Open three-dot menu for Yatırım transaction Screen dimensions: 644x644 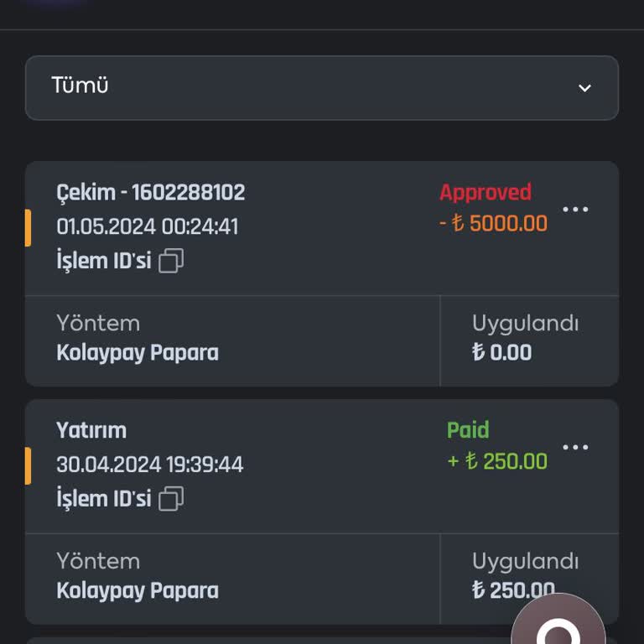pyautogui.click(x=575, y=448)
